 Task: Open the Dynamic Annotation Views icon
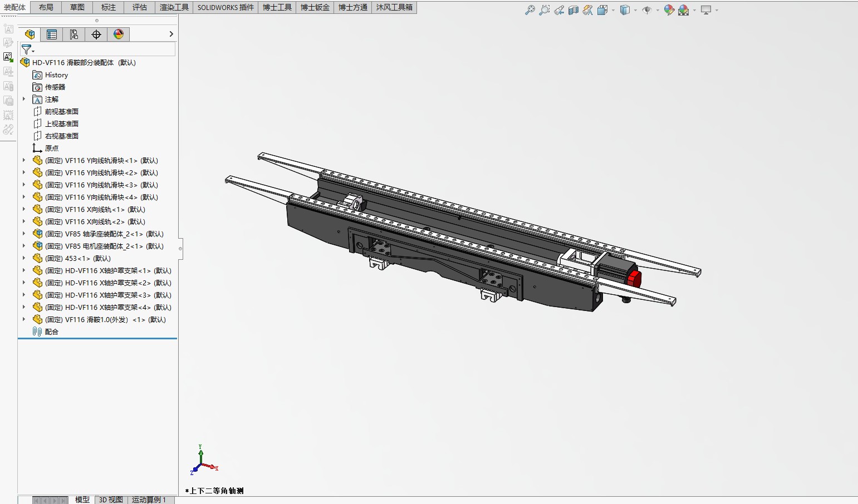[587, 10]
